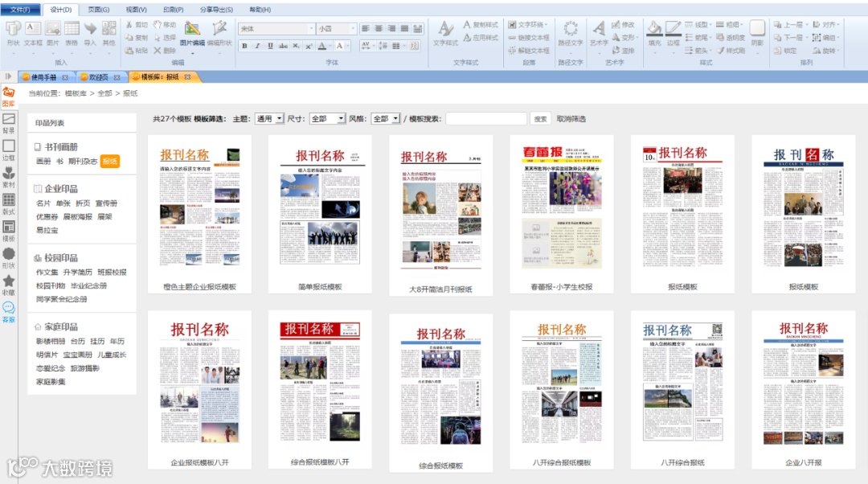This screenshot has width=868, height=484.
Task: Click the template search input field
Action: [x=486, y=118]
